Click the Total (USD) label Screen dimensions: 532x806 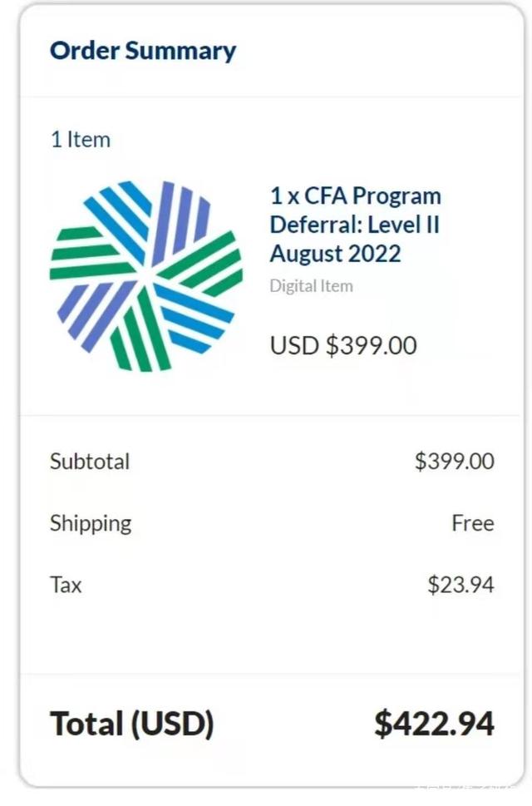click(x=131, y=724)
